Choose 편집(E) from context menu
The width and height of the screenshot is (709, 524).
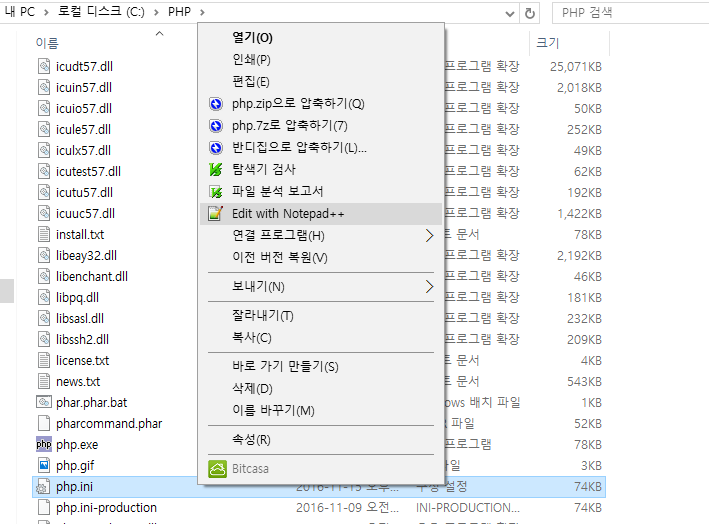coord(251,82)
